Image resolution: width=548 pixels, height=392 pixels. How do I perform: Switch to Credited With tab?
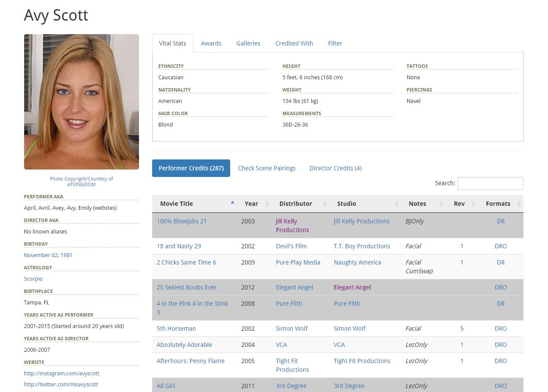coord(294,43)
